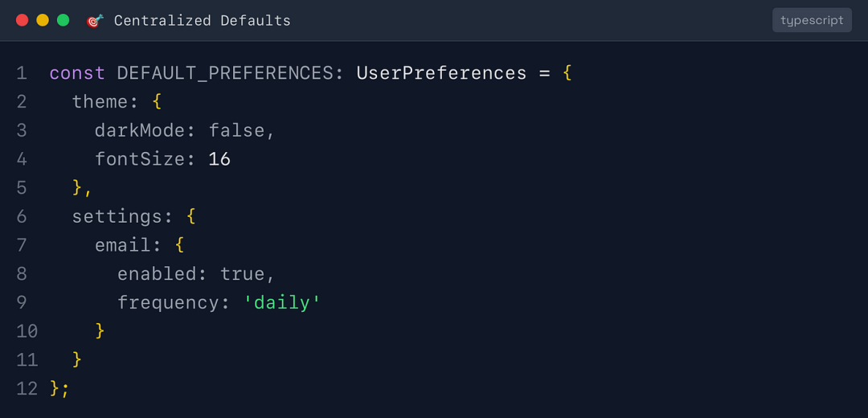Image resolution: width=868 pixels, height=418 pixels.
Task: Click the dart target icon beside the title
Action: pos(95,21)
